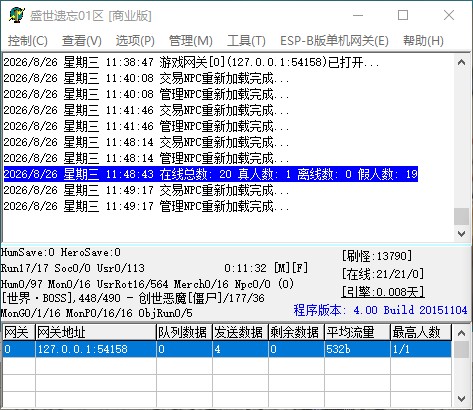Click the 最高人数 column header
Screen dimensions: 473x410
coord(421,332)
